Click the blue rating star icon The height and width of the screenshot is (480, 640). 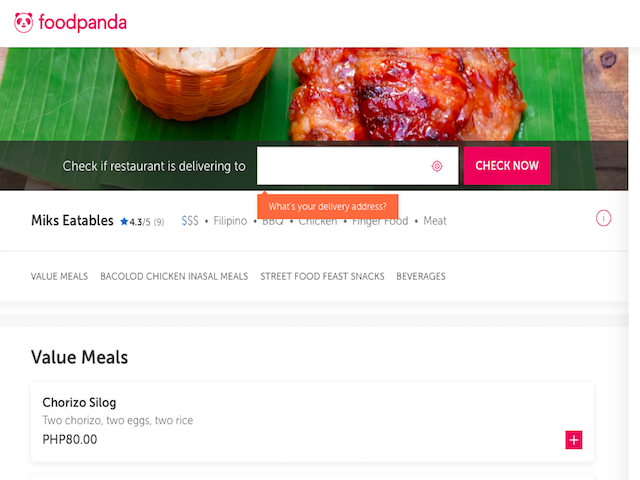point(124,222)
